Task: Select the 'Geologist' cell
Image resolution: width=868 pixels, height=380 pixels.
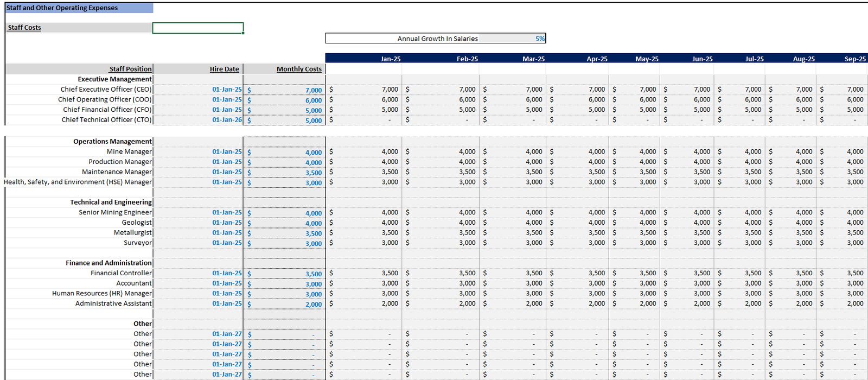Action: [x=79, y=223]
